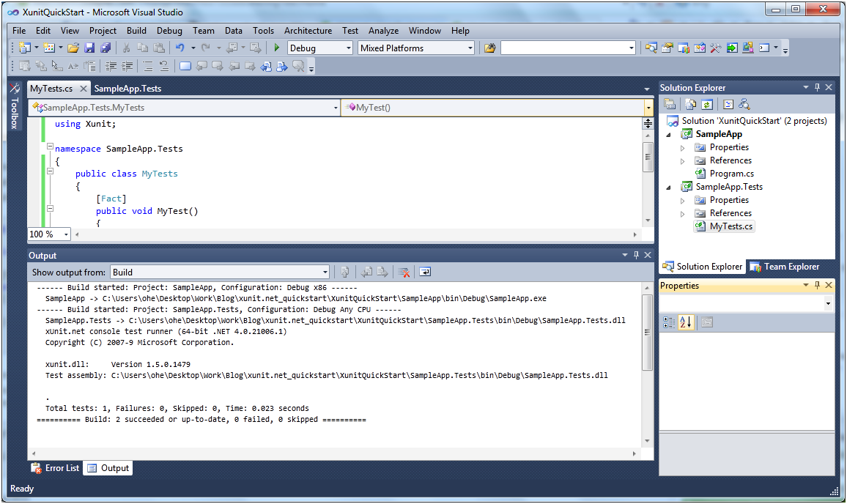
Task: Expand References under SampleApp.Tests
Action: pos(682,214)
